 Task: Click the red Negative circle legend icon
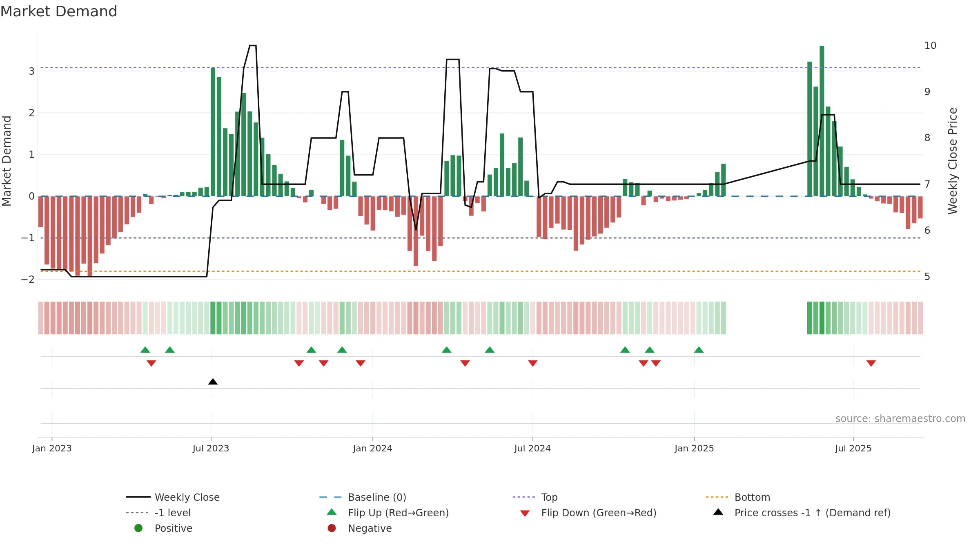point(332,528)
